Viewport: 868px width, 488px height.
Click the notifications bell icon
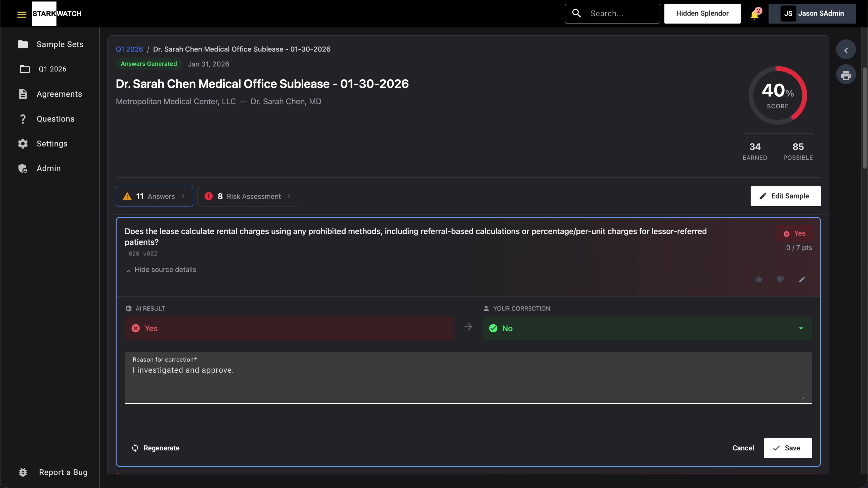tap(755, 14)
